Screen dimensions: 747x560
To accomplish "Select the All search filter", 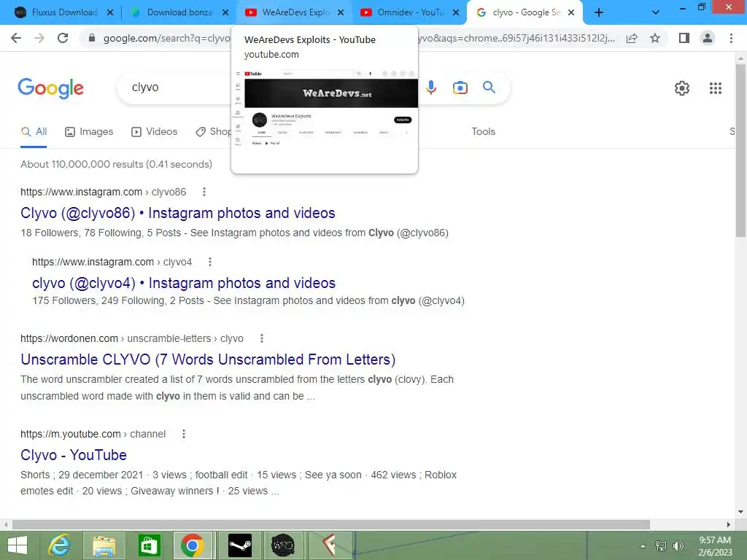I will (34, 132).
